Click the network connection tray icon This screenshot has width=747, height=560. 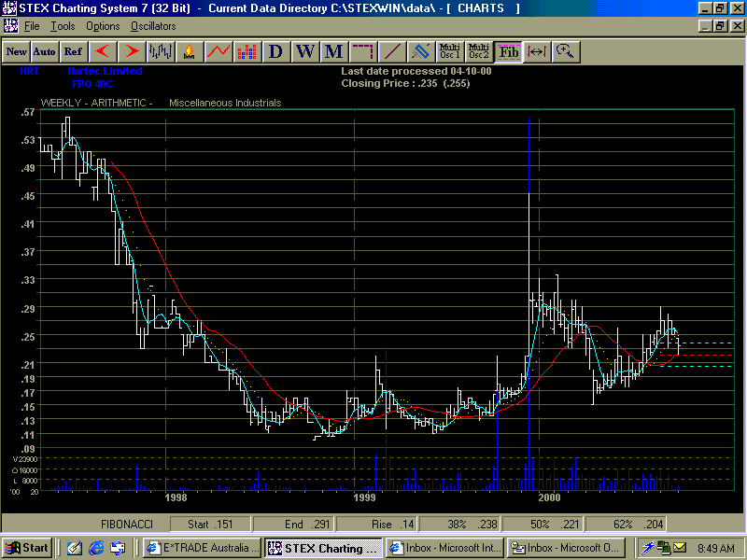point(664,548)
